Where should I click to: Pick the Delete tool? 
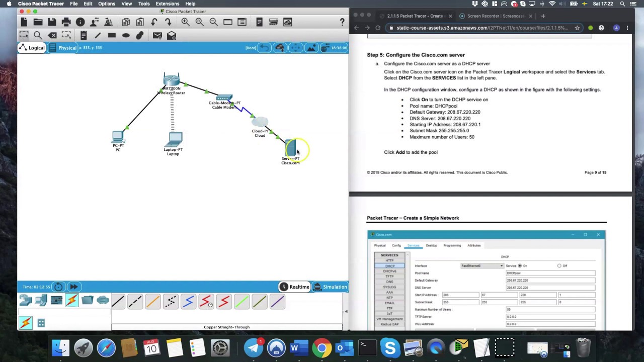click(x=52, y=35)
